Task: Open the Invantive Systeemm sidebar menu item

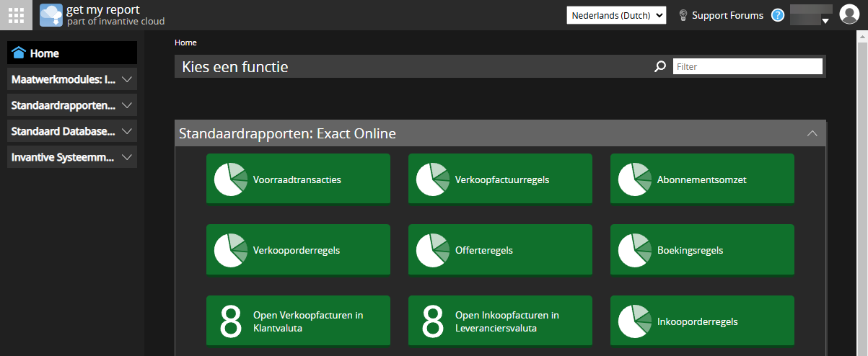Action: point(72,157)
